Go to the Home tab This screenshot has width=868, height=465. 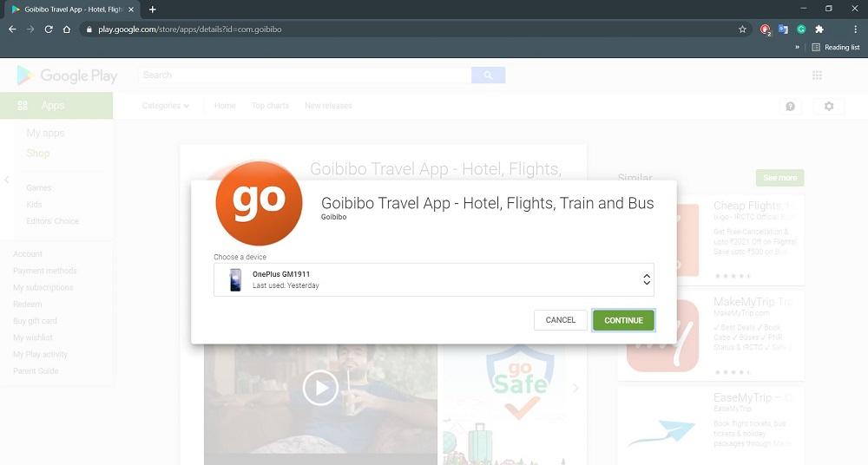[x=225, y=106]
